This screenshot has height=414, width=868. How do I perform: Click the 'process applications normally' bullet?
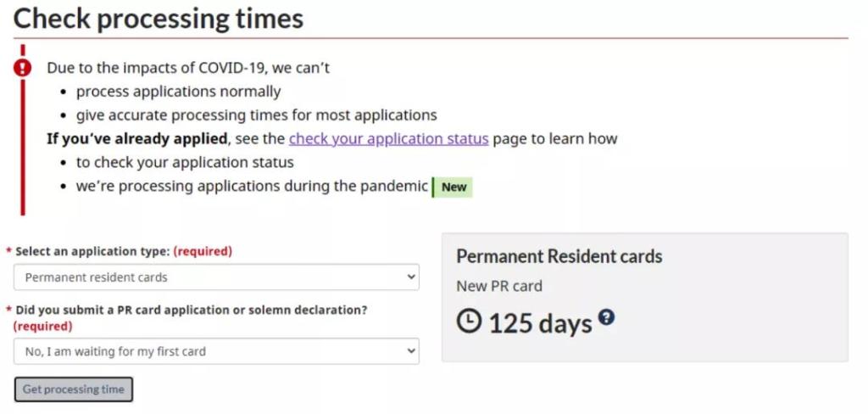point(178,91)
